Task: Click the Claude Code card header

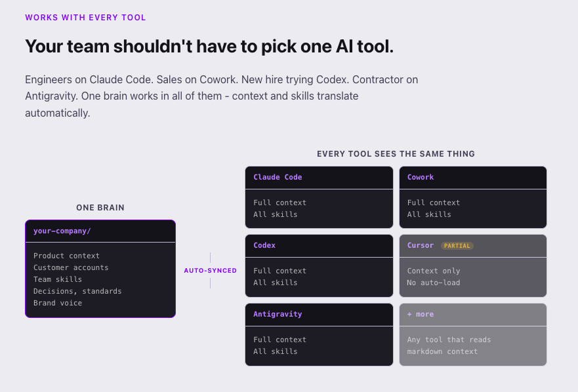Action: click(319, 178)
